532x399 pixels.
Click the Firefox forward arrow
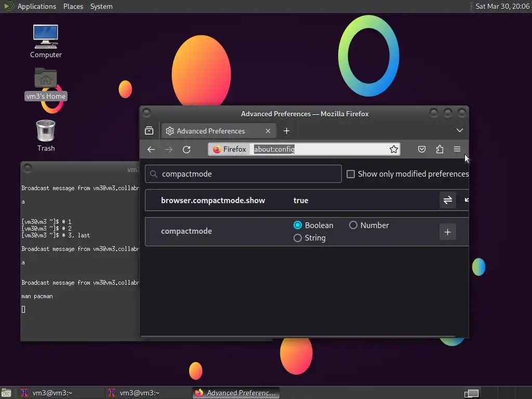coord(169,149)
